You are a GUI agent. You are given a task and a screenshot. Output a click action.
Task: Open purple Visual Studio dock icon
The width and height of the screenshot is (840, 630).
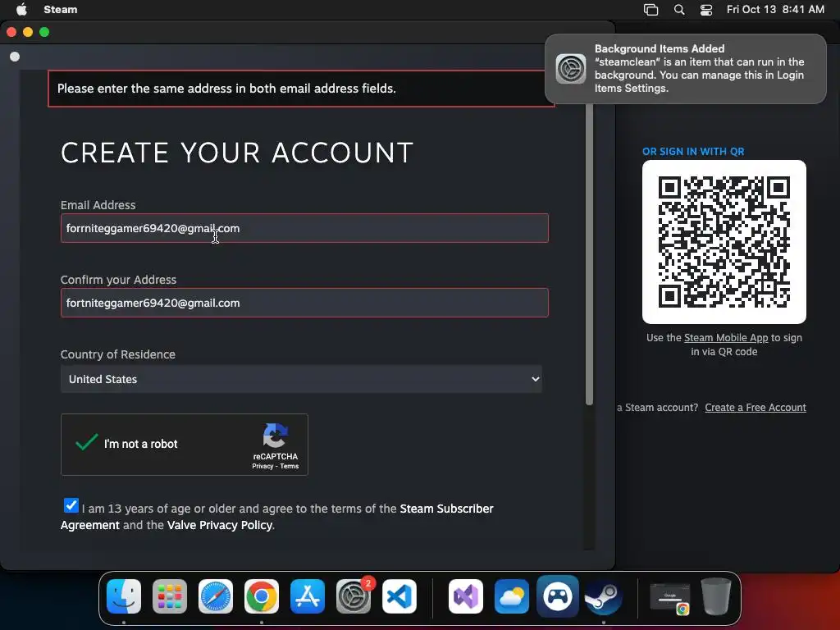(x=466, y=596)
